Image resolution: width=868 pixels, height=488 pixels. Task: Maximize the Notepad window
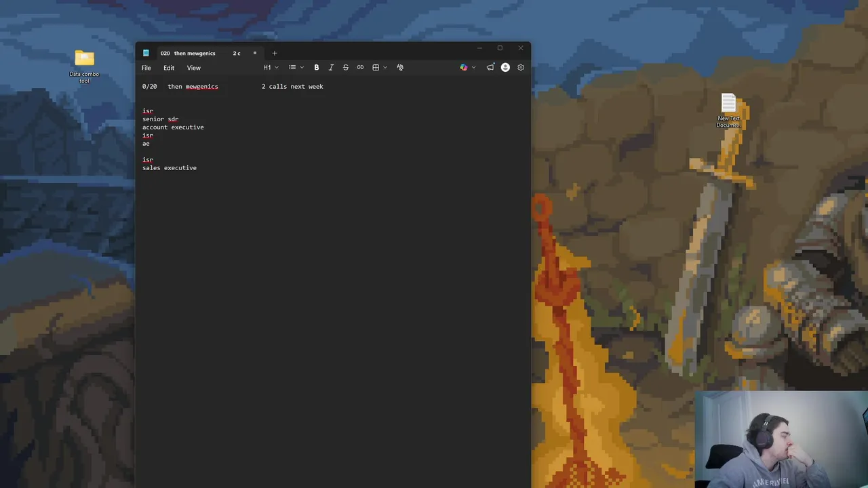tap(500, 48)
